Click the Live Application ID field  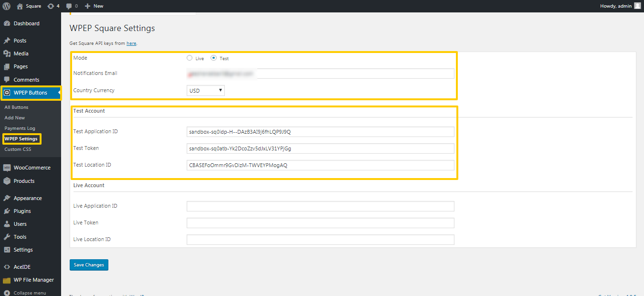pyautogui.click(x=320, y=206)
